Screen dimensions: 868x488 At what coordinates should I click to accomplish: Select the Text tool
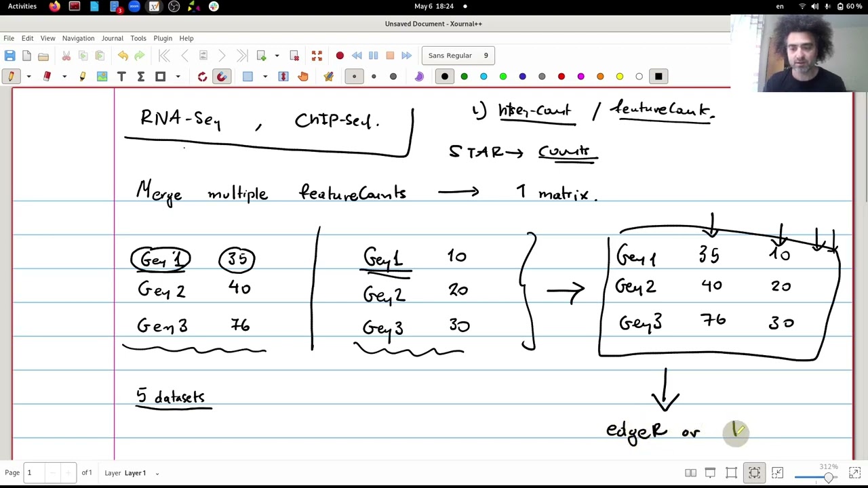pyautogui.click(x=121, y=77)
